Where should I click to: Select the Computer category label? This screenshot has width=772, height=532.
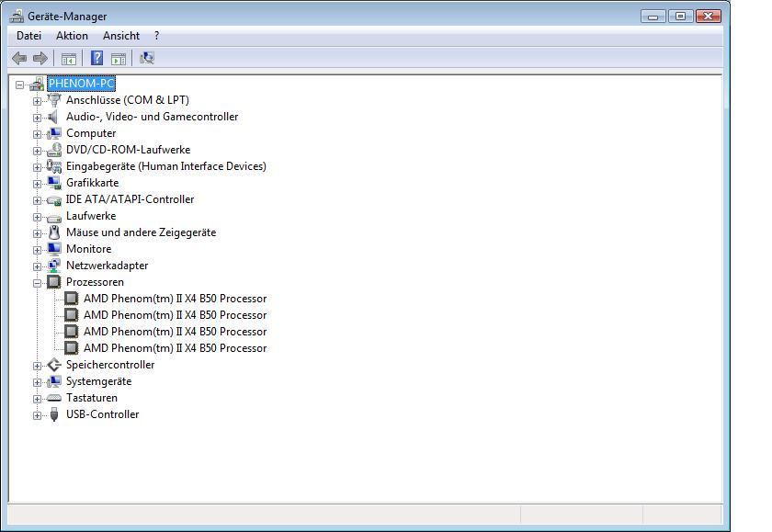point(91,133)
